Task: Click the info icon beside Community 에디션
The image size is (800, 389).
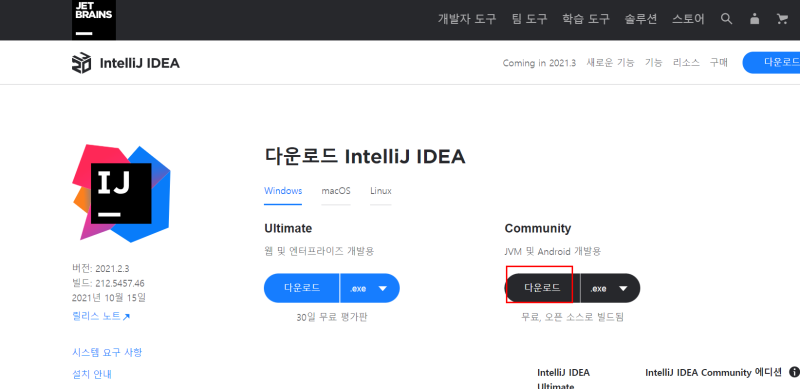Action: 793,372
